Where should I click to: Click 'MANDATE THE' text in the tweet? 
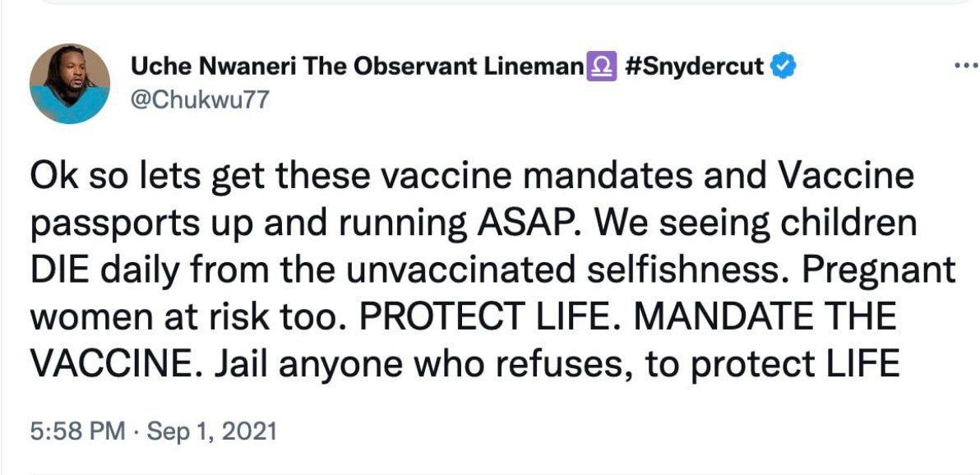(765, 318)
